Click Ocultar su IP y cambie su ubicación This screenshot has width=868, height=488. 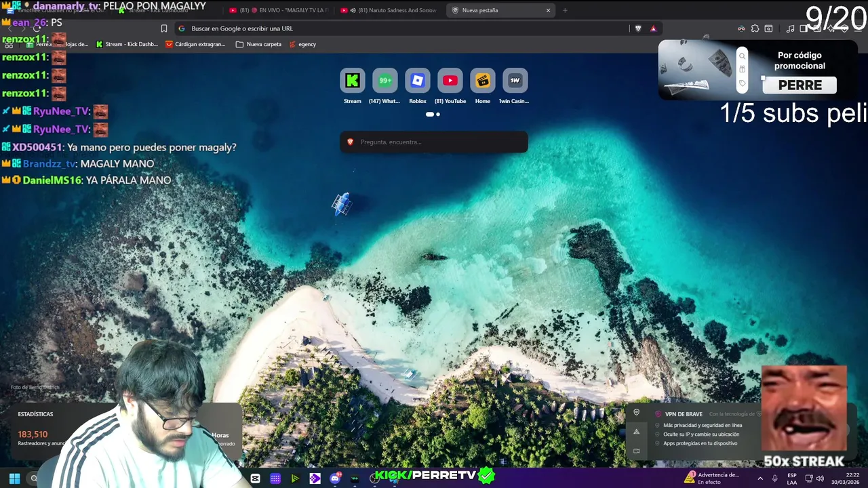click(x=701, y=434)
